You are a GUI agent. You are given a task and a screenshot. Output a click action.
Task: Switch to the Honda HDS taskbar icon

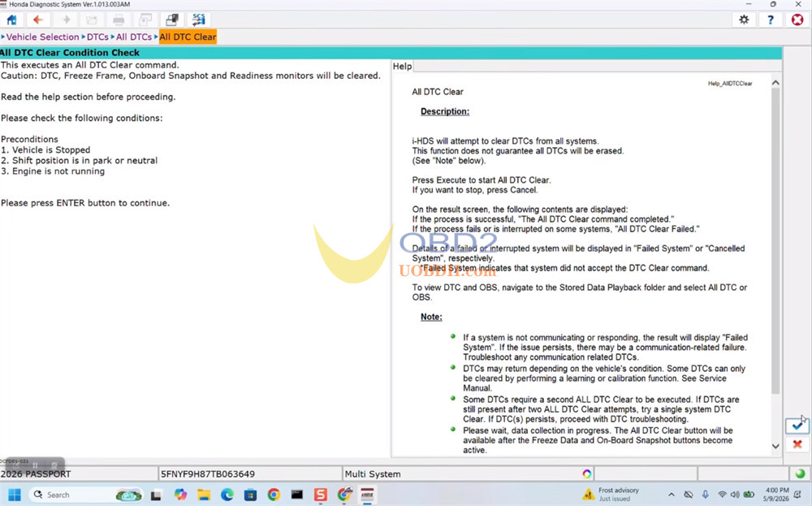click(x=367, y=495)
